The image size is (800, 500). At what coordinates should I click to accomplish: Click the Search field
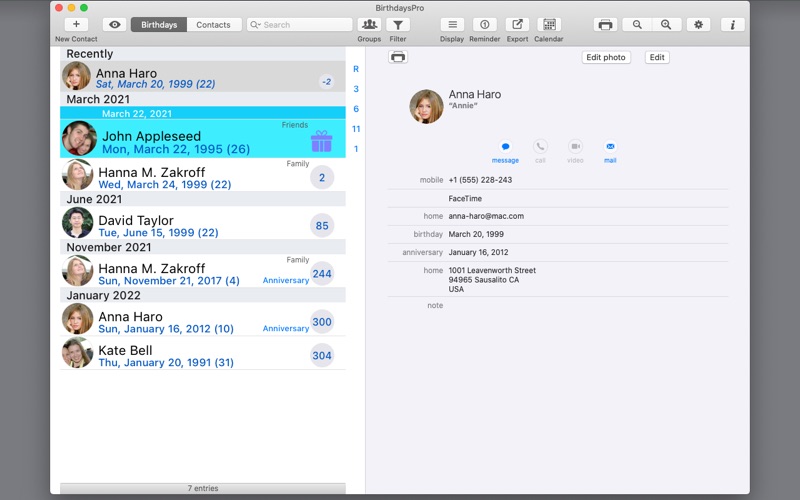coord(299,24)
